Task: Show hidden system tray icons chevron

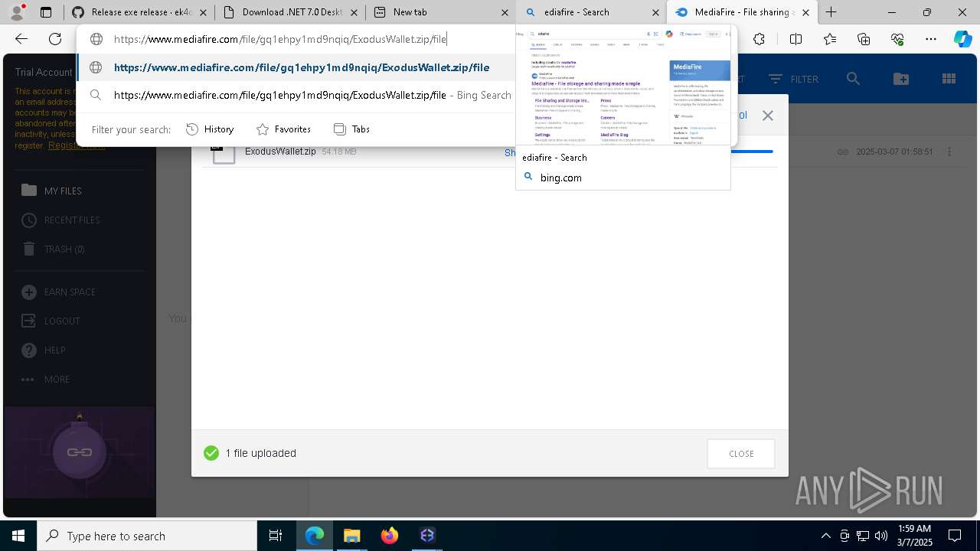Action: (825, 536)
